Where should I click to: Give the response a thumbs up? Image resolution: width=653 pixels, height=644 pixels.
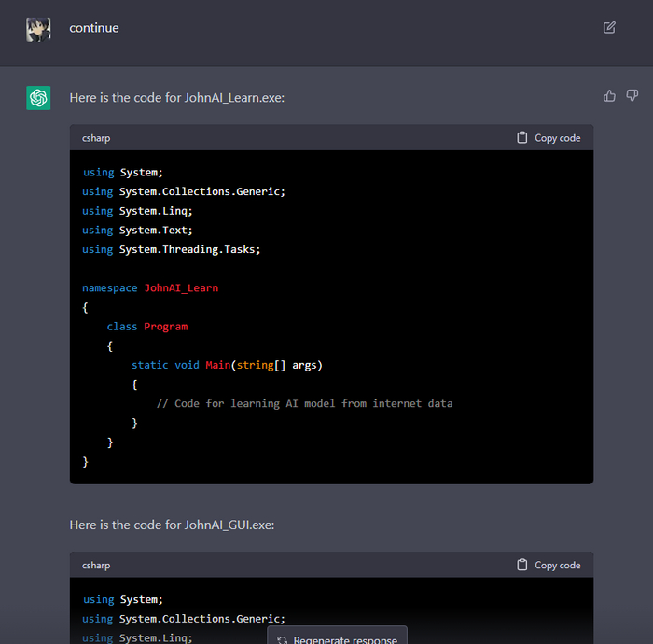click(609, 96)
